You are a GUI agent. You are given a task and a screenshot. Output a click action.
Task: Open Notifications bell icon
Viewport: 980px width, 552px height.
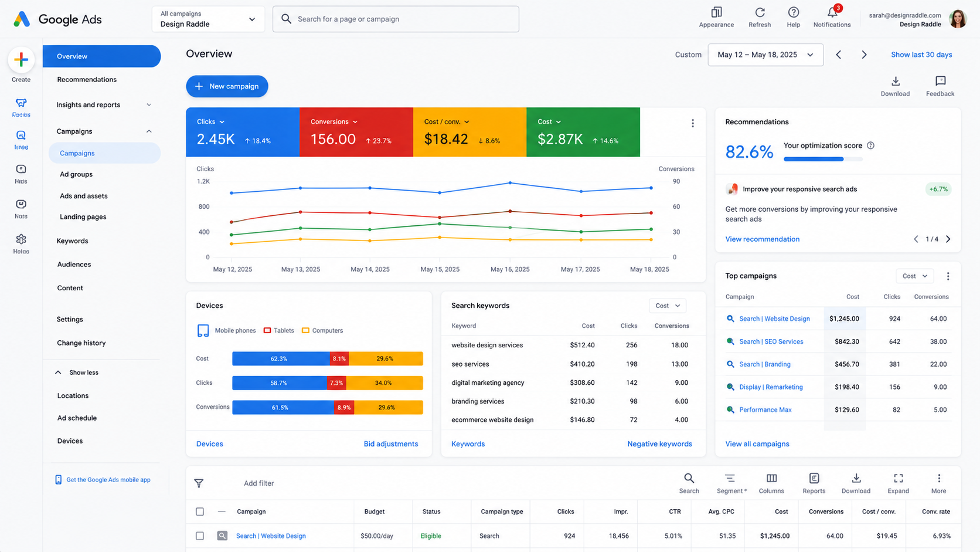[x=832, y=12]
